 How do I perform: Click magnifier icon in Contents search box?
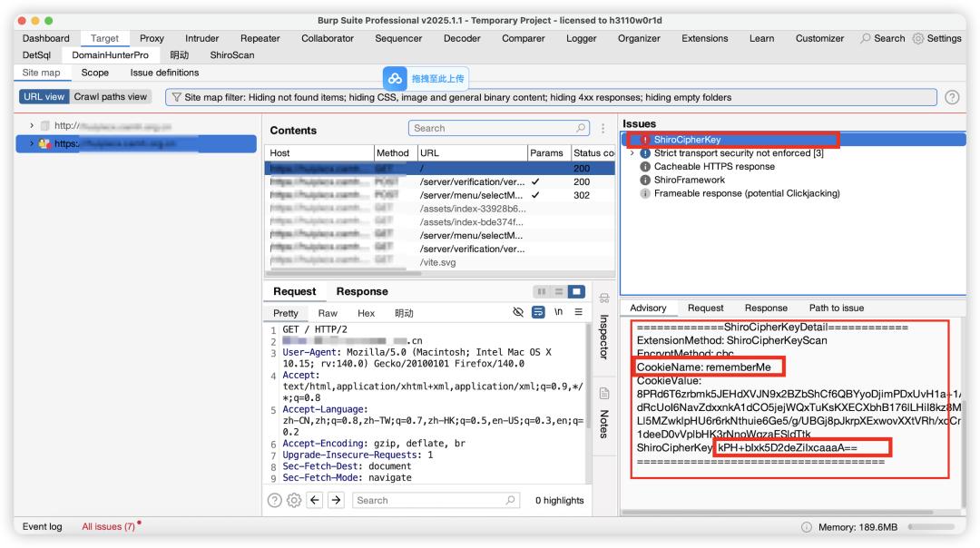click(x=581, y=128)
